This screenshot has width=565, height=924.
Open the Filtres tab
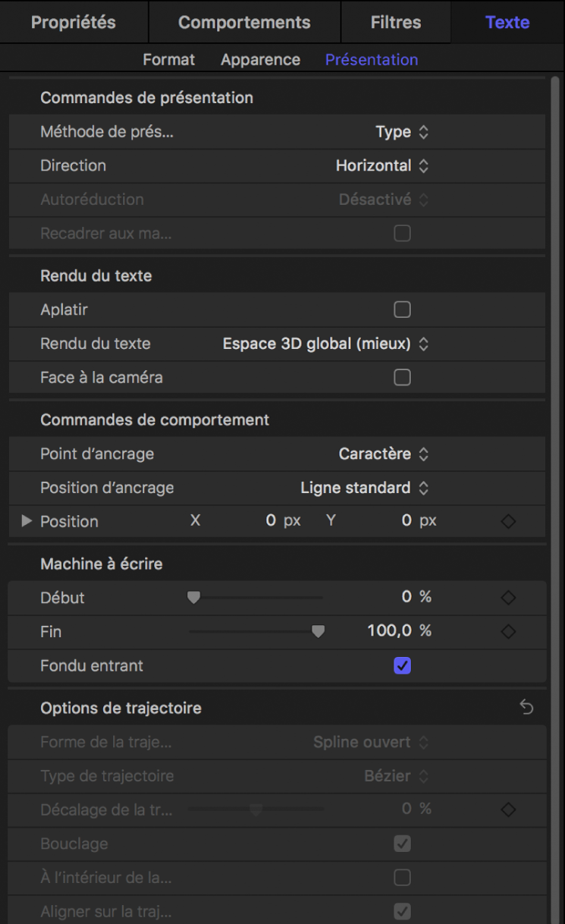[x=395, y=22]
